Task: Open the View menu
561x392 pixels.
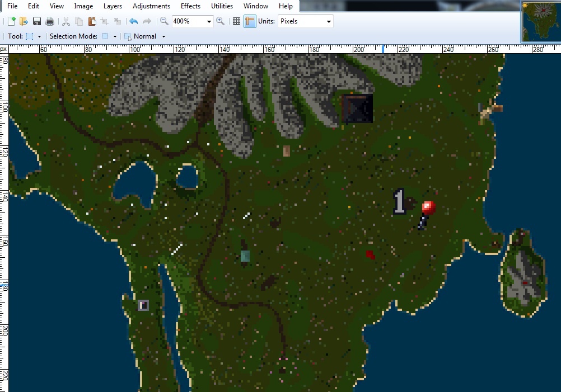Action: coord(57,6)
